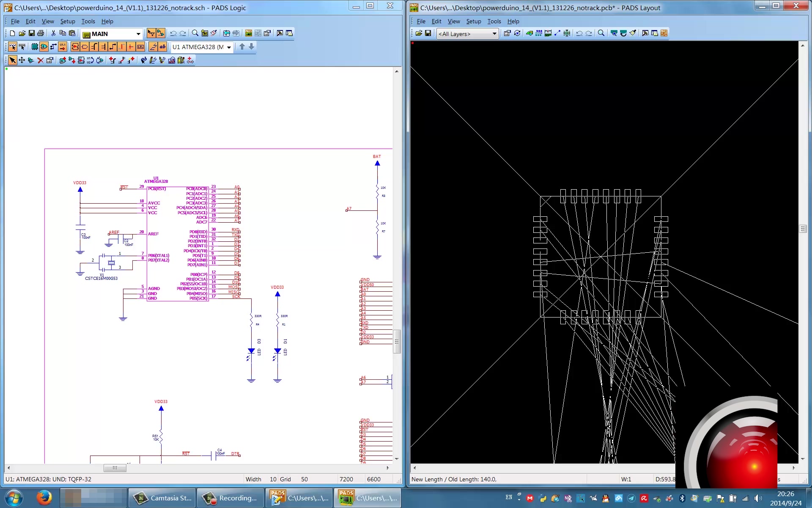Click the Zoom magnifier in PADS Logic
Image resolution: width=812 pixels, height=508 pixels.
pyautogui.click(x=195, y=33)
